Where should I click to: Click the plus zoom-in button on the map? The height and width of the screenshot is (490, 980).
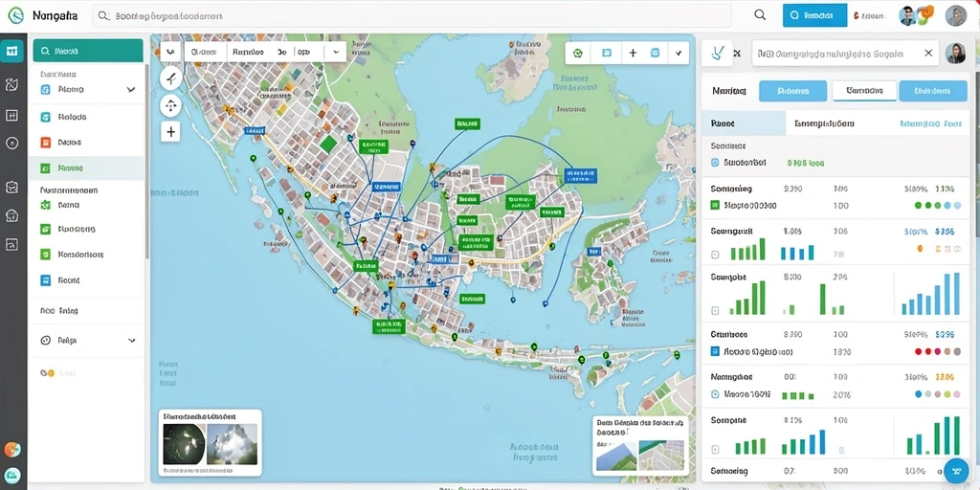pos(170,131)
